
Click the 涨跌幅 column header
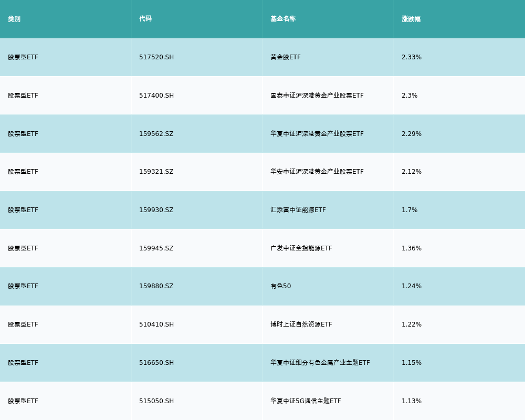(411, 19)
